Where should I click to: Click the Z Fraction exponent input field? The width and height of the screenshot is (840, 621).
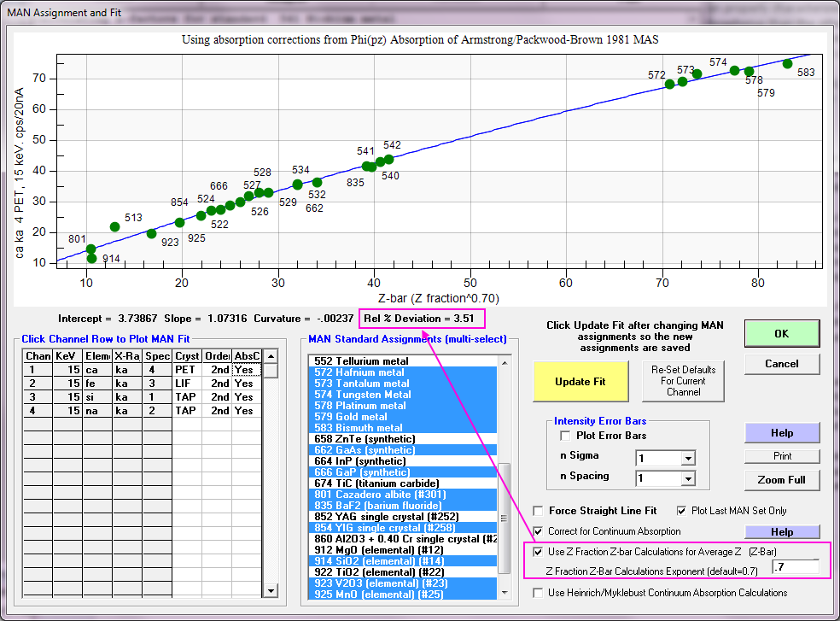(795, 567)
